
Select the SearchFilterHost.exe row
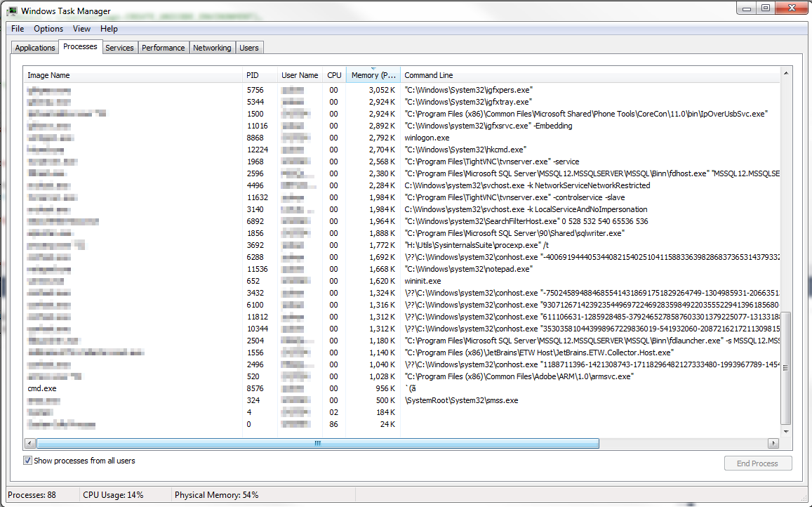[402, 221]
